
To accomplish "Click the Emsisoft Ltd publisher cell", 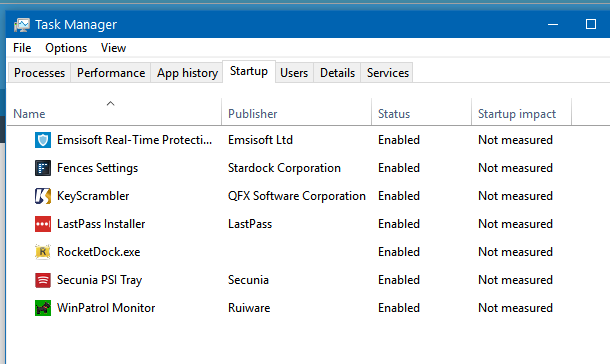I will (x=260, y=140).
